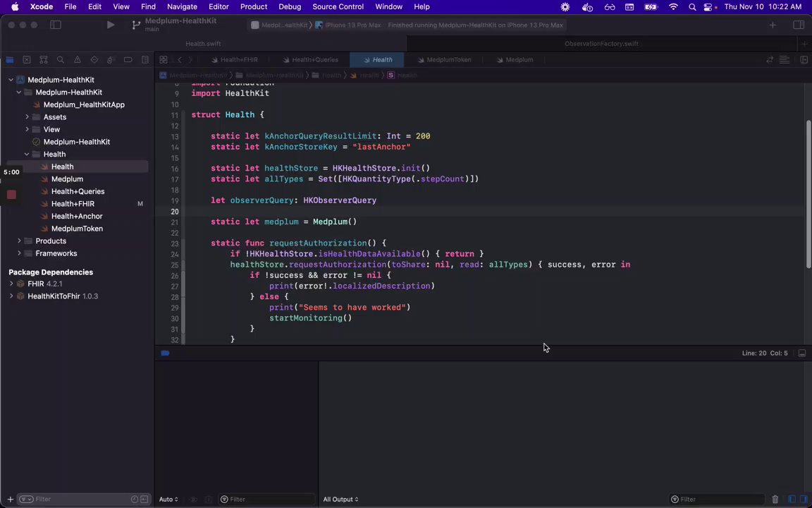
Task: Switch to the ObservationFactory.swift window tab
Action: click(x=601, y=44)
